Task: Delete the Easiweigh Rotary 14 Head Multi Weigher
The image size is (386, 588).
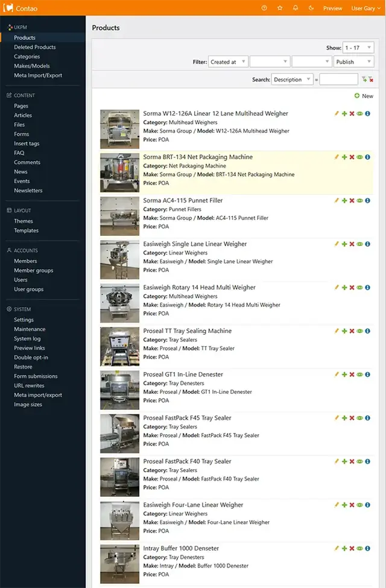Action: [352, 287]
